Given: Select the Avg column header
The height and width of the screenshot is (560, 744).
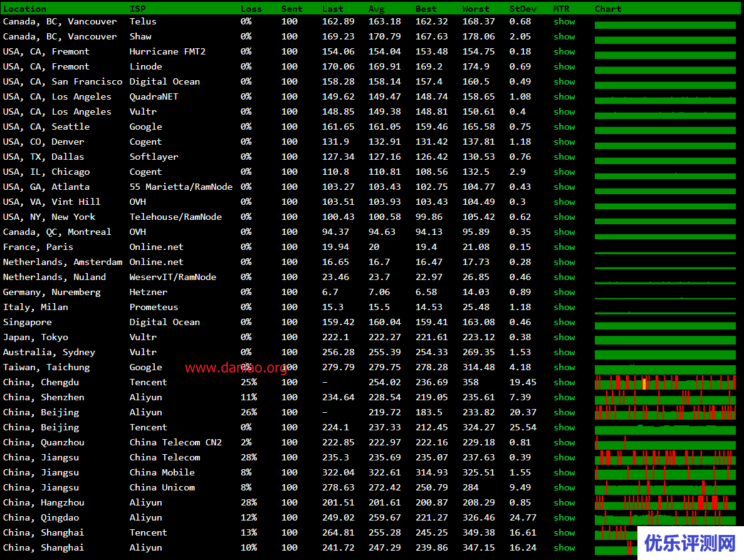Looking at the screenshot, I should pyautogui.click(x=376, y=9).
